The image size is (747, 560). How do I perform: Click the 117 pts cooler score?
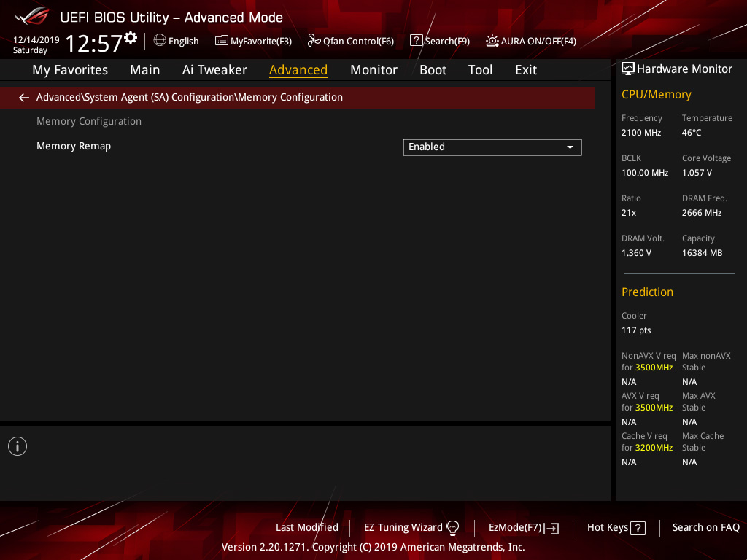point(636,330)
